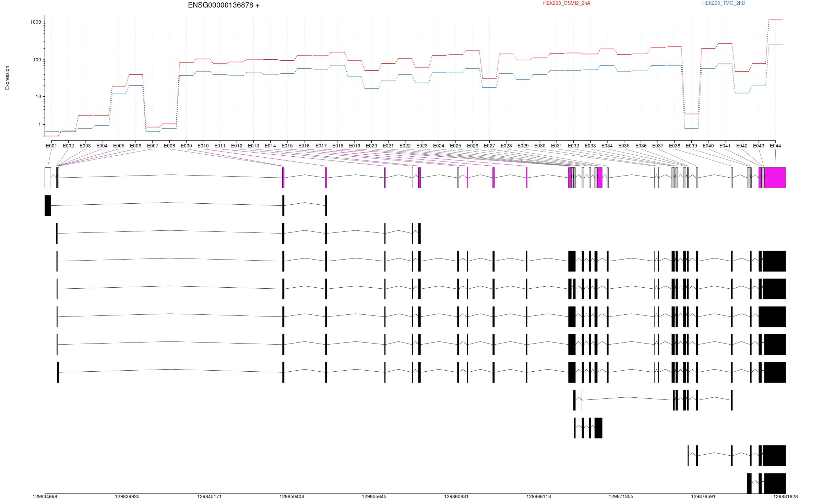This screenshot has height=504, width=823.
Task: Click exon label E023
Action: [x=422, y=146]
